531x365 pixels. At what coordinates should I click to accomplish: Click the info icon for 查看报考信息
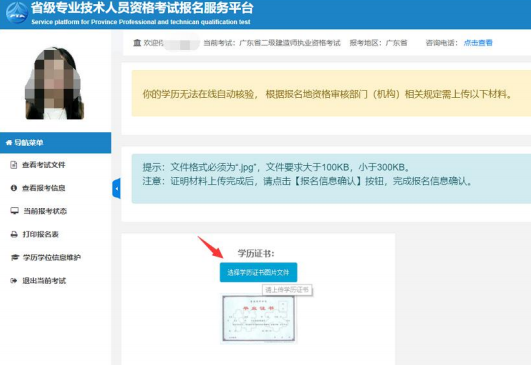[14, 188]
